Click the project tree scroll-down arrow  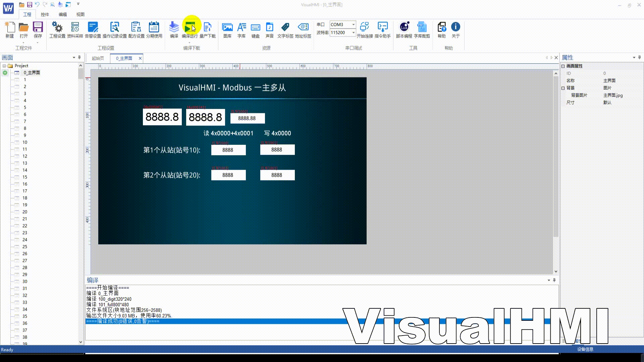80,342
